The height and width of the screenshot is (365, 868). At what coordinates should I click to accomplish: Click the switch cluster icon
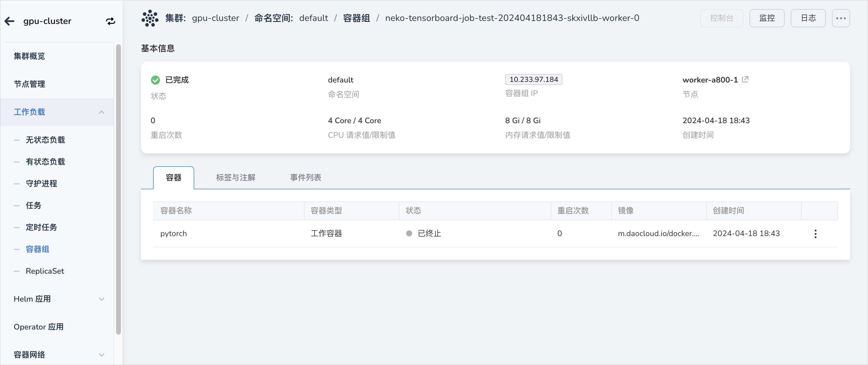coord(111,21)
